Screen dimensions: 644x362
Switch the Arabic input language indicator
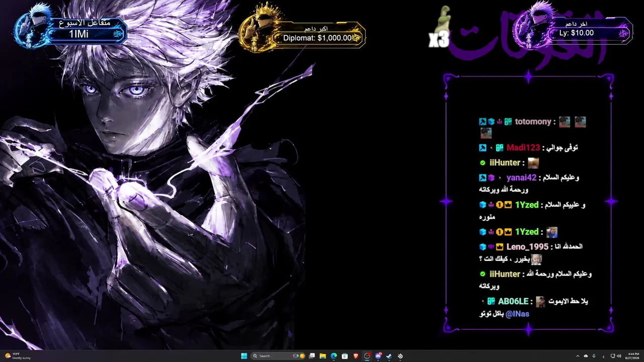pos(603,356)
